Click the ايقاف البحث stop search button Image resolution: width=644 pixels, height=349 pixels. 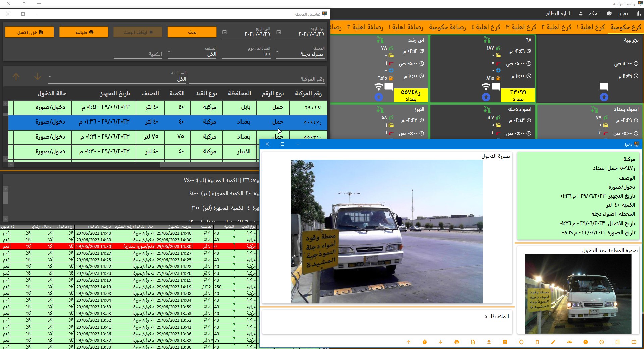pyautogui.click(x=138, y=32)
